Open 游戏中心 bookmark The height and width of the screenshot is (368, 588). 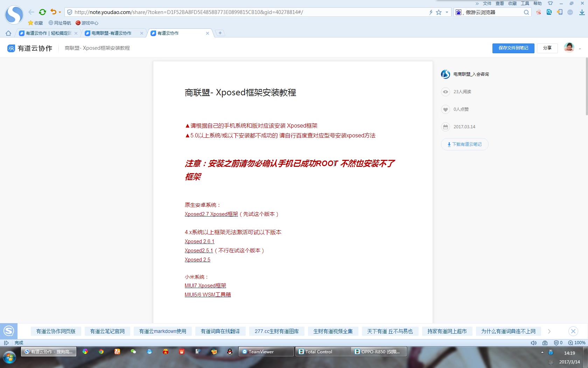tap(87, 23)
